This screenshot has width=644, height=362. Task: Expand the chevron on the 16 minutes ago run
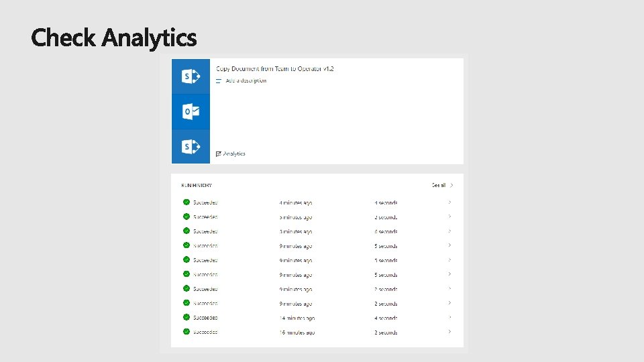point(449,332)
